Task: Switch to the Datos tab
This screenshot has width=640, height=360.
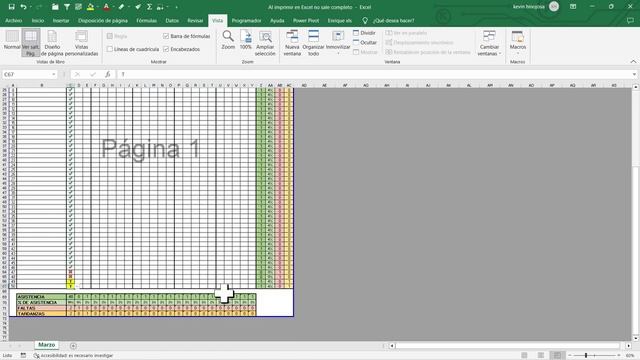Action: coord(172,20)
